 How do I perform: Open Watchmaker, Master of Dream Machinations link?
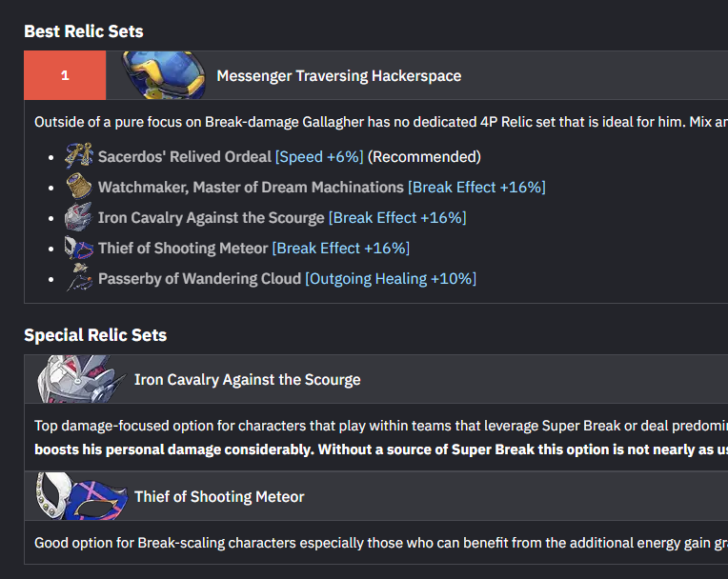tap(251, 188)
